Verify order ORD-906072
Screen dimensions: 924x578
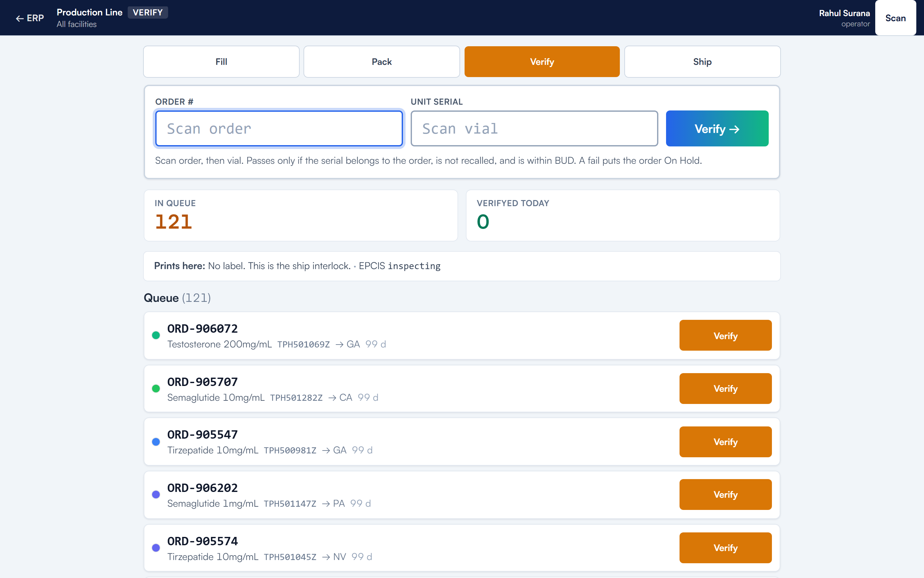coord(725,335)
